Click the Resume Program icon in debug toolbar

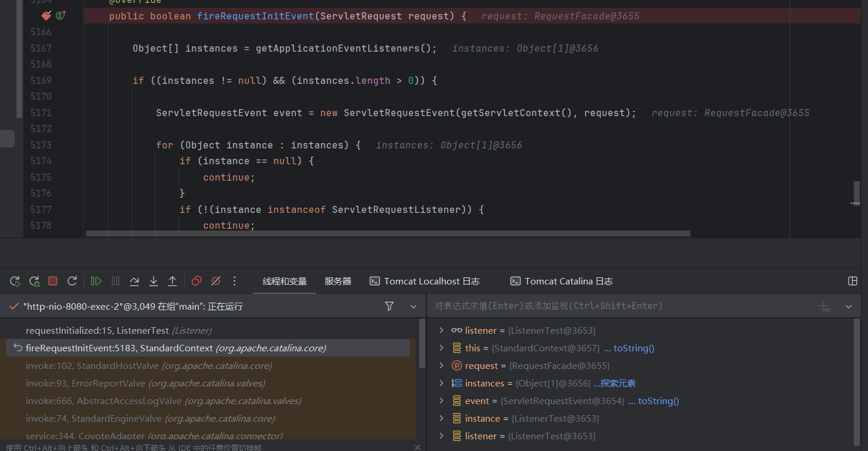point(96,282)
